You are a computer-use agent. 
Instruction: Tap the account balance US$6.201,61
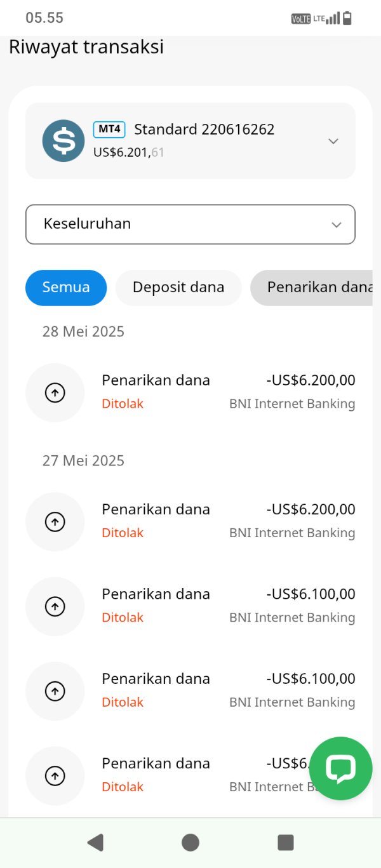tap(129, 152)
